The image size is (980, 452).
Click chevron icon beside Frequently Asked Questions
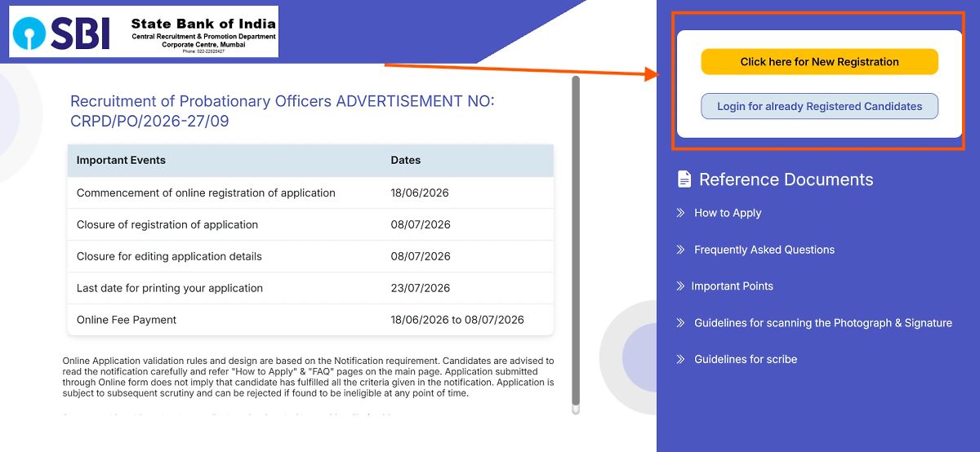tap(680, 250)
